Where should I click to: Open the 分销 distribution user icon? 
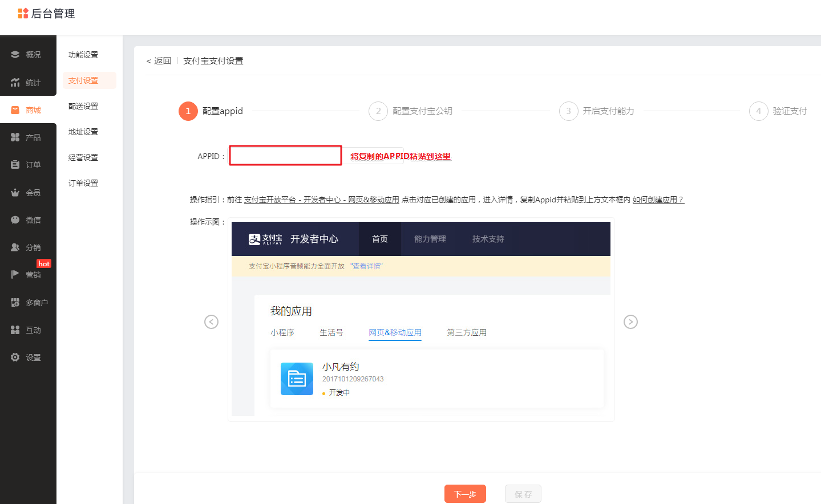[15, 247]
